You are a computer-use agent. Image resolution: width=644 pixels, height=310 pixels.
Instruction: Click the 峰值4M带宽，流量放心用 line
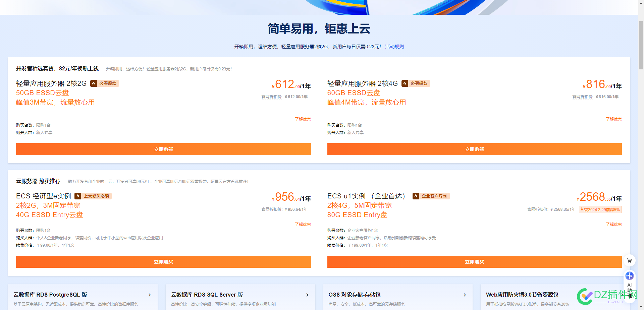[x=367, y=102]
